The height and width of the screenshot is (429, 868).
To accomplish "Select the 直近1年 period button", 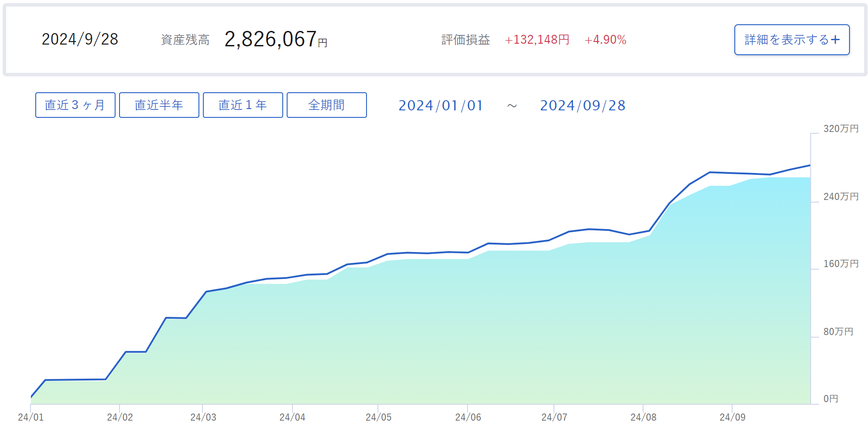I will click(x=243, y=105).
